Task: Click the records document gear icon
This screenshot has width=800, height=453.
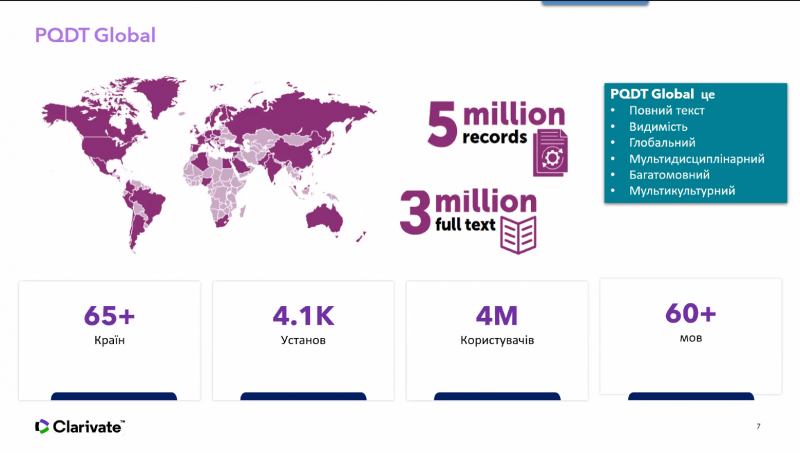Action: 551,153
